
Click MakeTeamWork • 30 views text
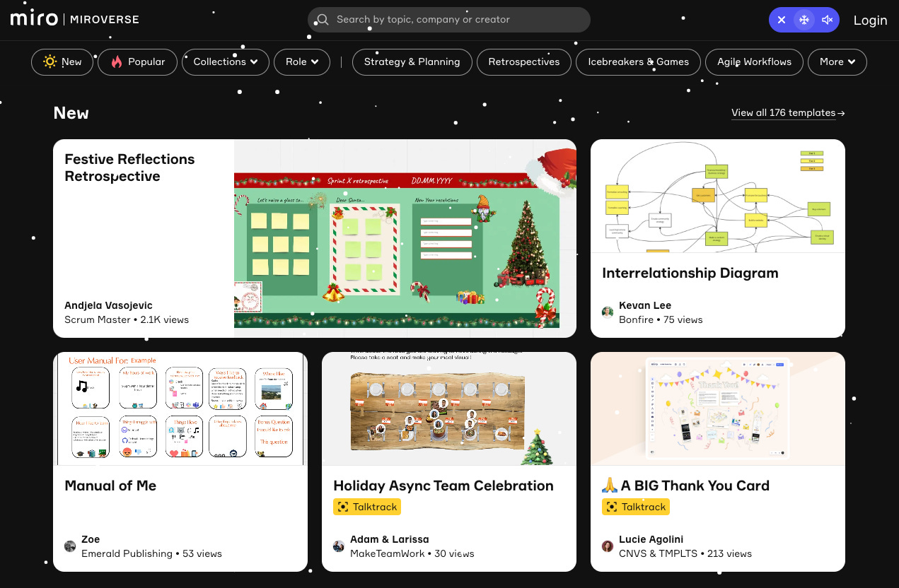[x=412, y=553]
